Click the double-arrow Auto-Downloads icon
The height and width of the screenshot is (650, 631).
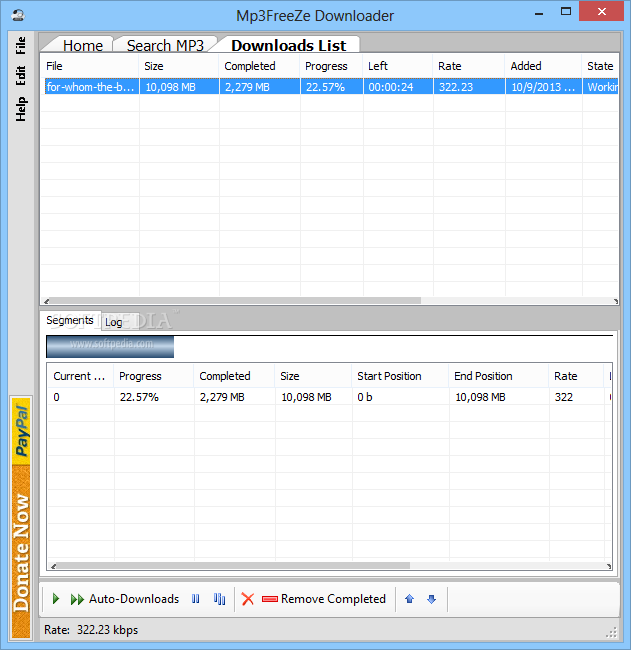[77, 599]
